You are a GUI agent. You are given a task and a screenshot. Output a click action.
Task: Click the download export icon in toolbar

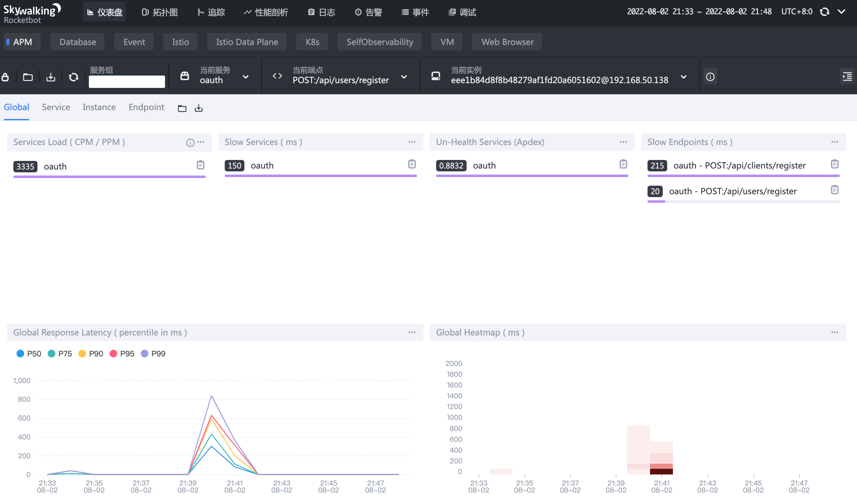51,77
